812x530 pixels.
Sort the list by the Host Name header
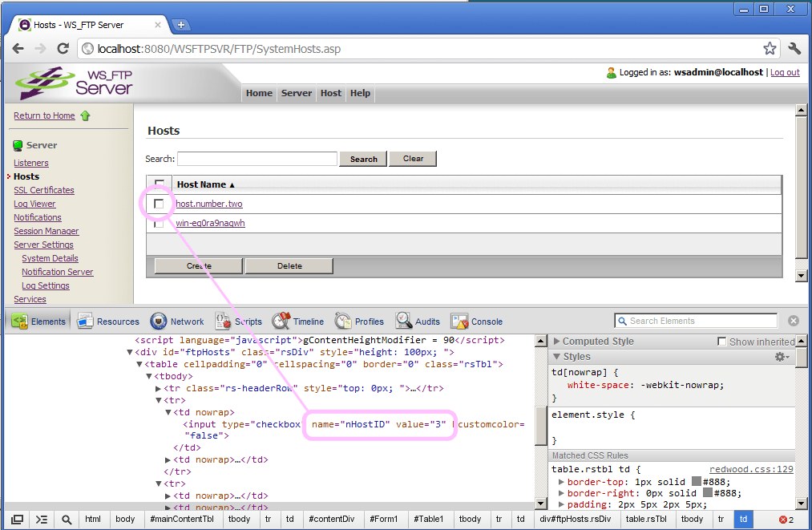[x=205, y=184]
